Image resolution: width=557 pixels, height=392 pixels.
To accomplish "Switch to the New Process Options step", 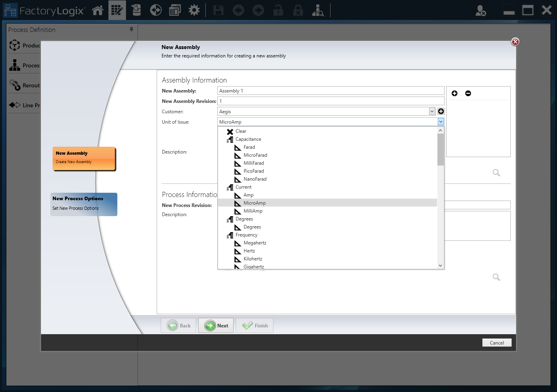I will point(84,204).
